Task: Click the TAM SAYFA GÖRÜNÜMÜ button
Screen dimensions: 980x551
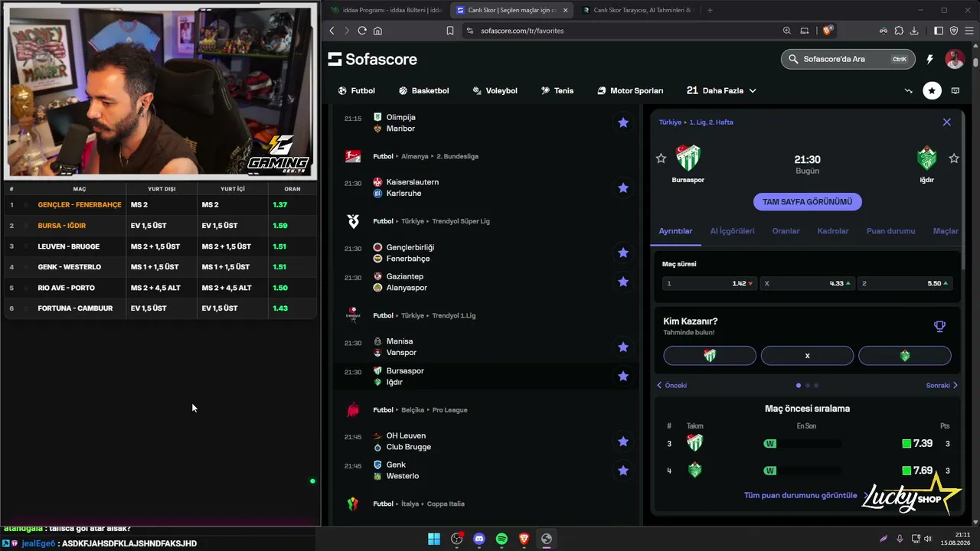Action: point(808,202)
